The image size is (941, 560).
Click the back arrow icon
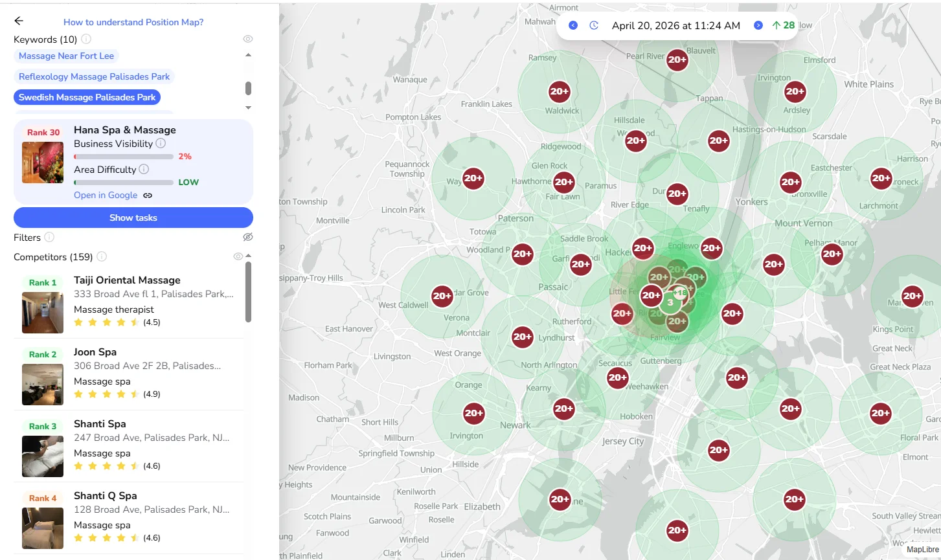coord(19,21)
